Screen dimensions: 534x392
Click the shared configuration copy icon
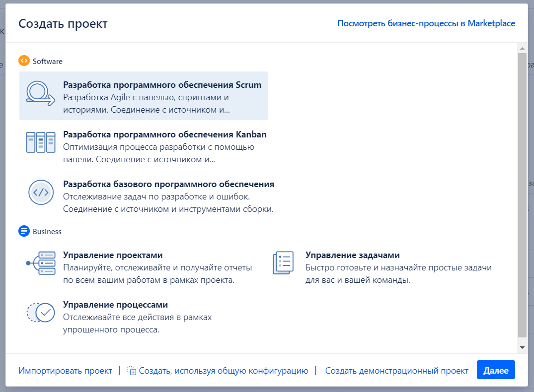[x=132, y=371]
